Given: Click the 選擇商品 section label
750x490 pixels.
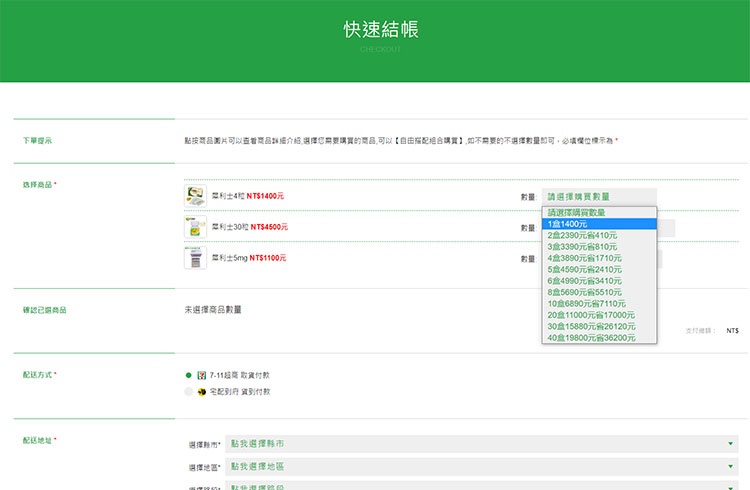Looking at the screenshot, I should coord(38,185).
